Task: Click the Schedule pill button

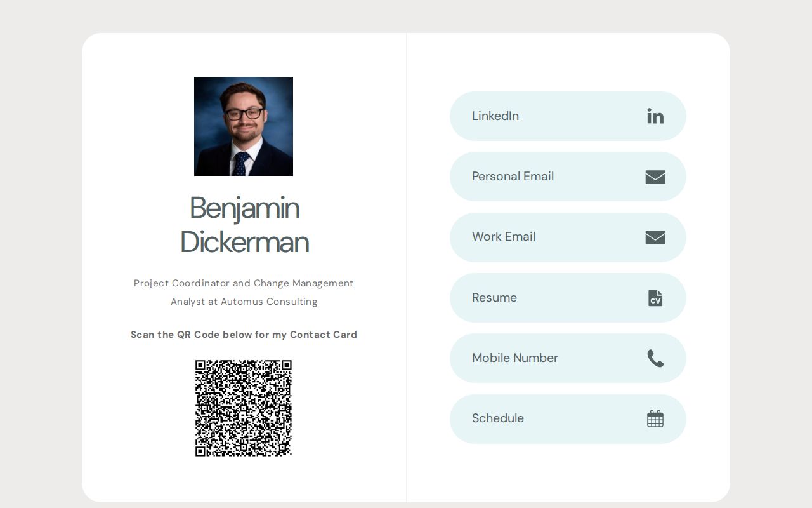Action: [568, 418]
